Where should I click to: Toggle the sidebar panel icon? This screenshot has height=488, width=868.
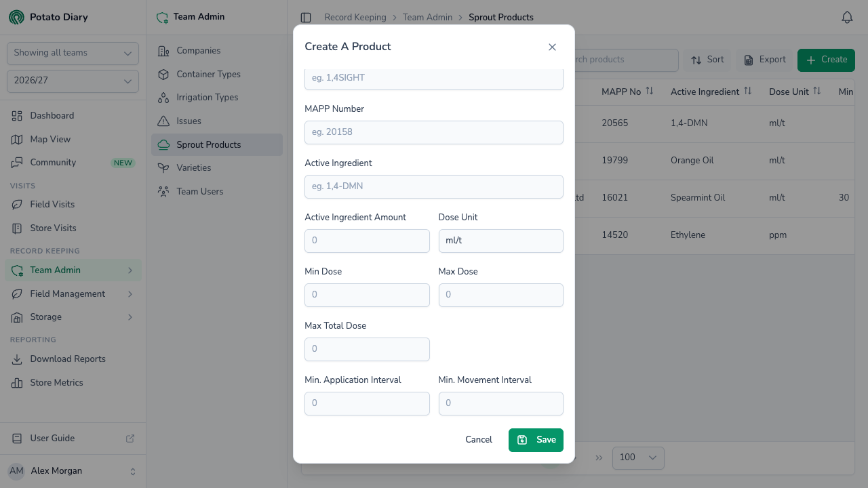tap(306, 18)
